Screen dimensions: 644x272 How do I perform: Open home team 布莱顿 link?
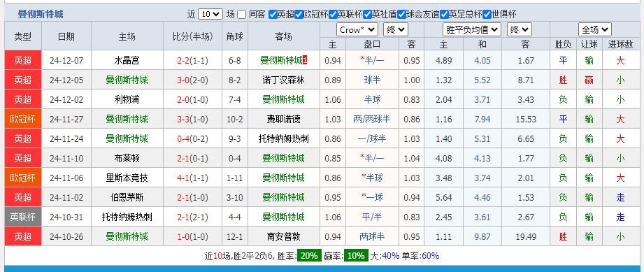127,159
